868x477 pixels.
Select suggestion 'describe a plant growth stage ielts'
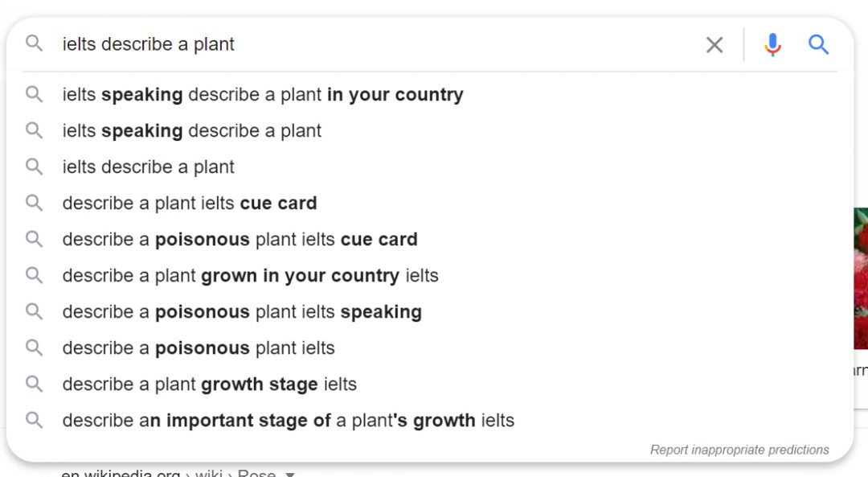pos(210,384)
